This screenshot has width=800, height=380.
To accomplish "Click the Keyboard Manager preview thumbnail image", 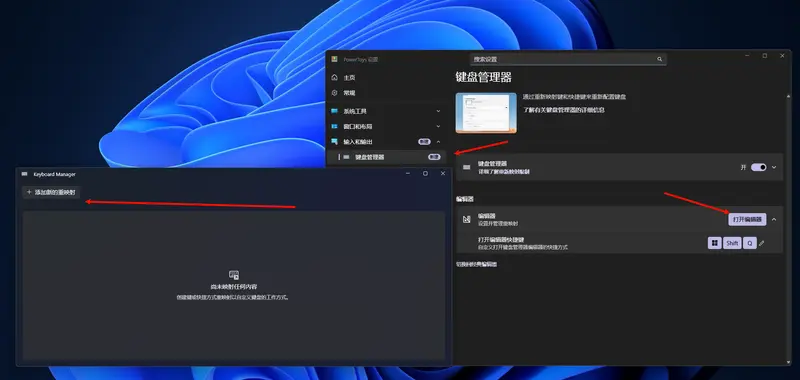I will 486,113.
